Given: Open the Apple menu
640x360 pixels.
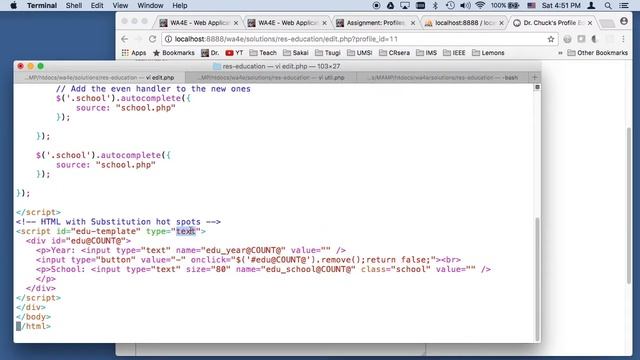Looking at the screenshot, I should pos(13,5).
